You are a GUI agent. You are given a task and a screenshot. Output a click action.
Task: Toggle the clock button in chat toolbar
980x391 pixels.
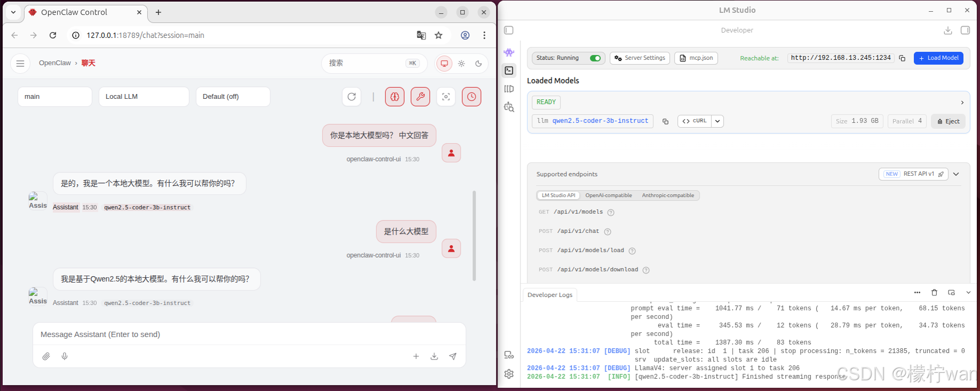(472, 97)
